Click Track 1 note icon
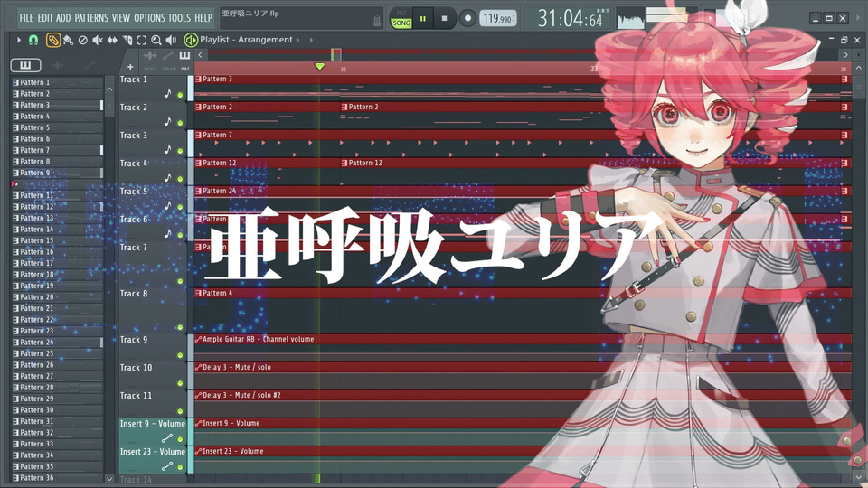Screen dimensions: 868x488 [168, 93]
